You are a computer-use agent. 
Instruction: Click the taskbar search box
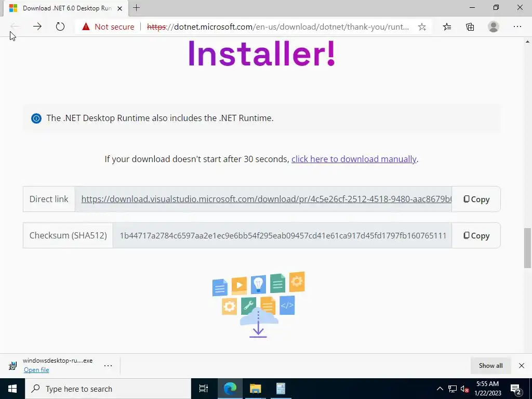click(108, 389)
